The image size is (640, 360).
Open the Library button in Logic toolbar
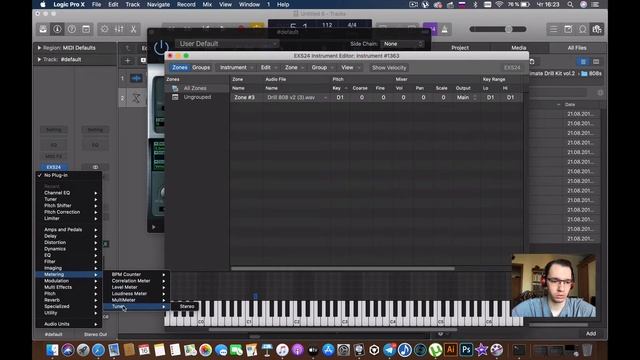click(x=43, y=29)
